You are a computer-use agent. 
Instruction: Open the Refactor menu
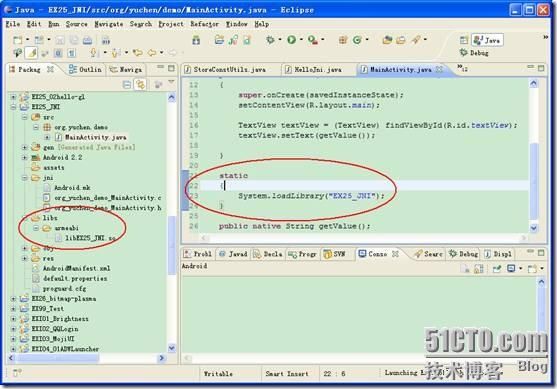[x=204, y=24]
